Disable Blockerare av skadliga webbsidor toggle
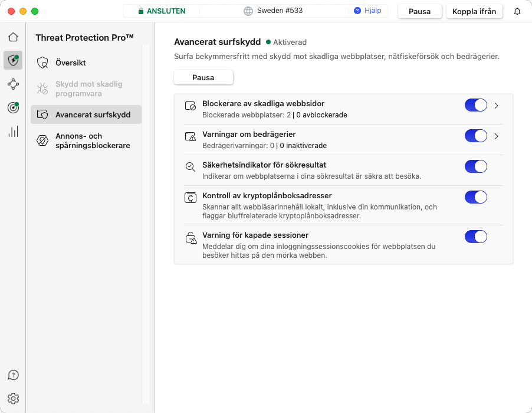This screenshot has width=532, height=413. (x=475, y=105)
